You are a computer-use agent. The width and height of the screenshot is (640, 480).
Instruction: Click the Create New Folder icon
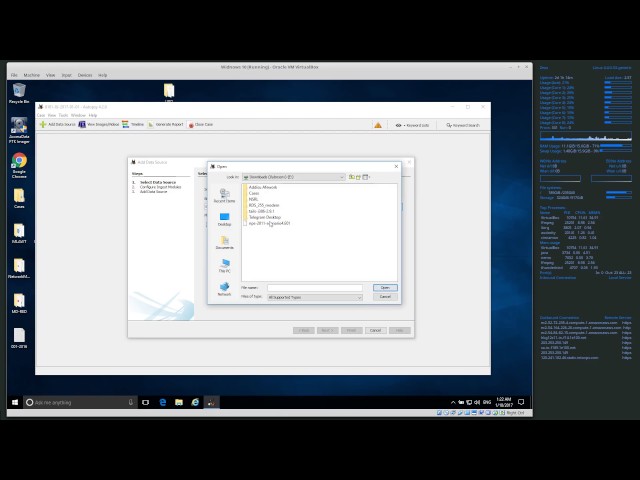coord(358,177)
